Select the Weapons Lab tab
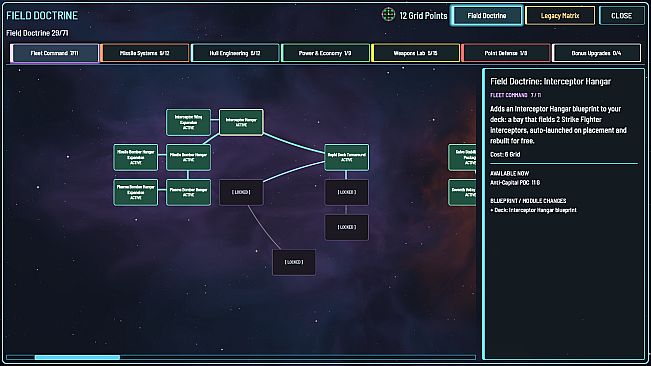This screenshot has width=651, height=366. tap(415, 53)
